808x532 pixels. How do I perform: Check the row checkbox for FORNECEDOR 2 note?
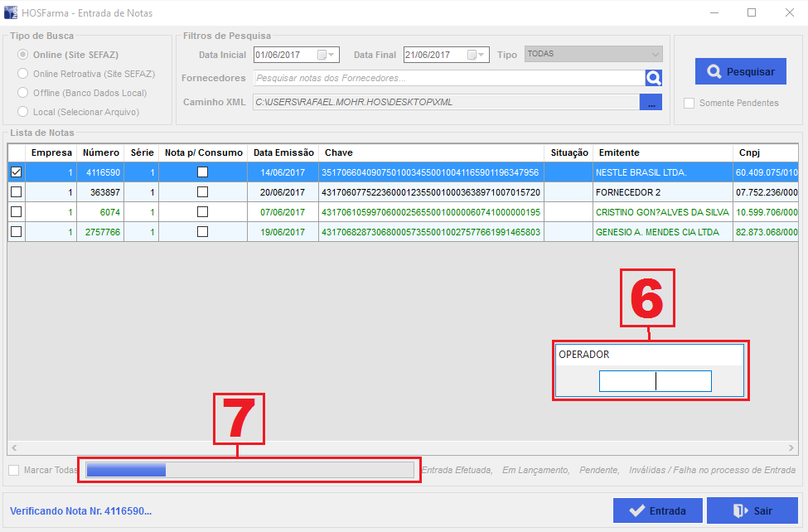pos(16,192)
